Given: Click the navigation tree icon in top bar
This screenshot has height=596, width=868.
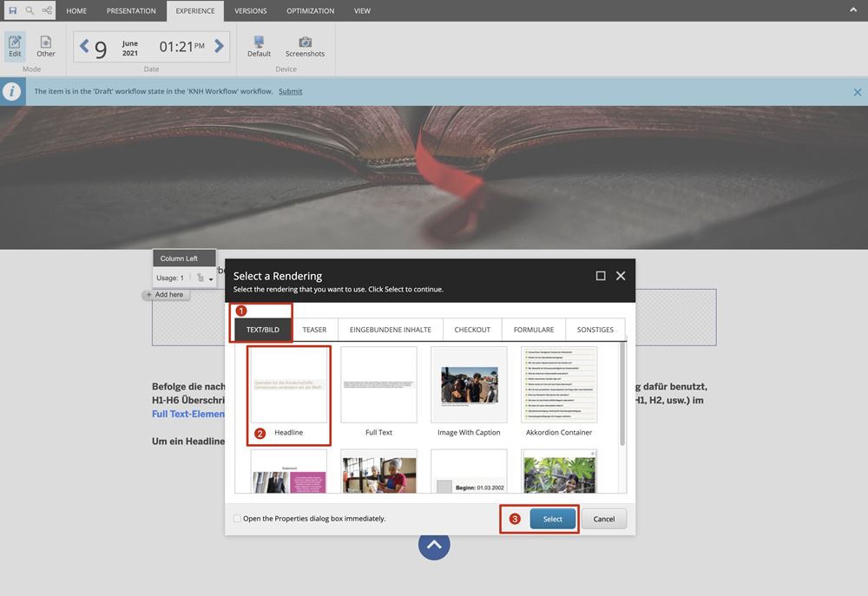Looking at the screenshot, I should [47, 10].
